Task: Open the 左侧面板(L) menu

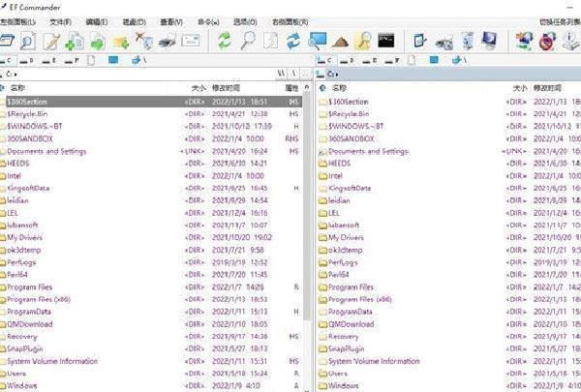Action: click(x=17, y=22)
